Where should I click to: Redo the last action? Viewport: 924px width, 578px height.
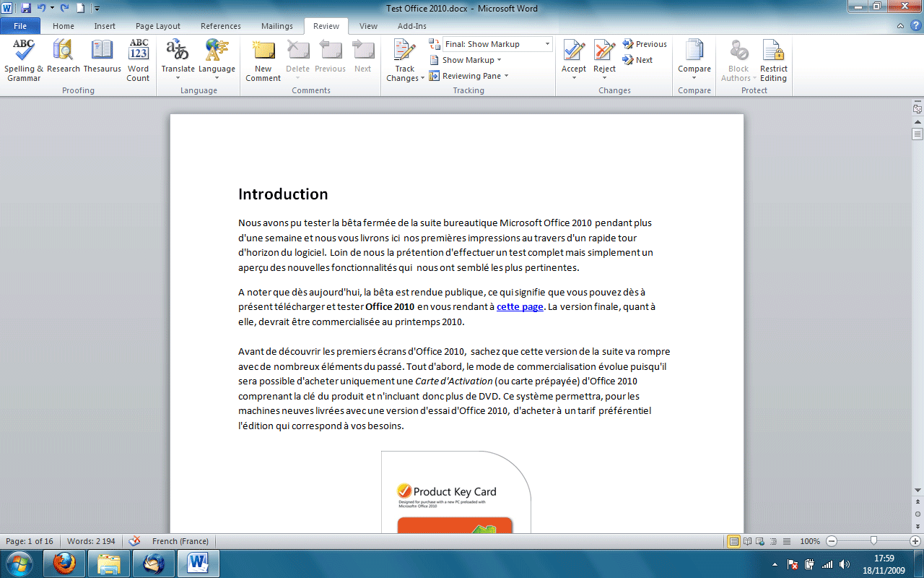click(x=65, y=8)
